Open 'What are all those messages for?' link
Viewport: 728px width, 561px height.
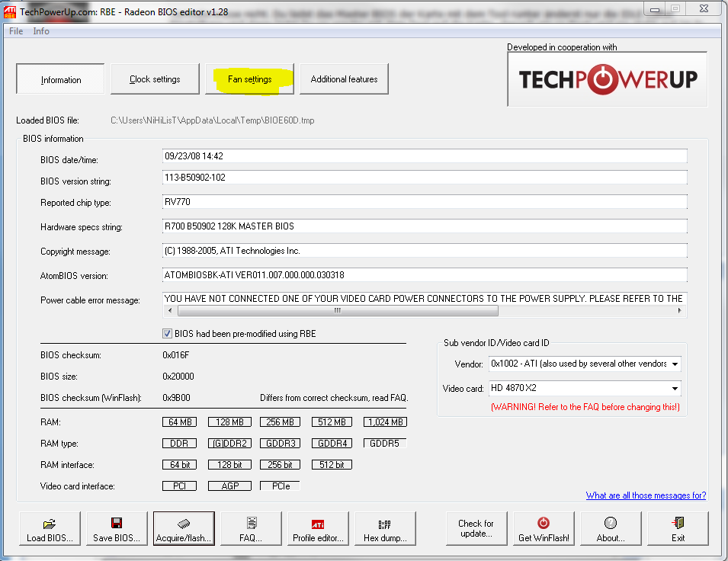pos(646,495)
